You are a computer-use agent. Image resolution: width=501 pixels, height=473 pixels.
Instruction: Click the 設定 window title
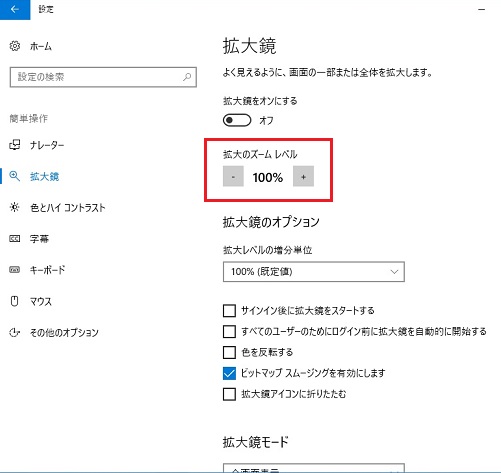[46, 9]
